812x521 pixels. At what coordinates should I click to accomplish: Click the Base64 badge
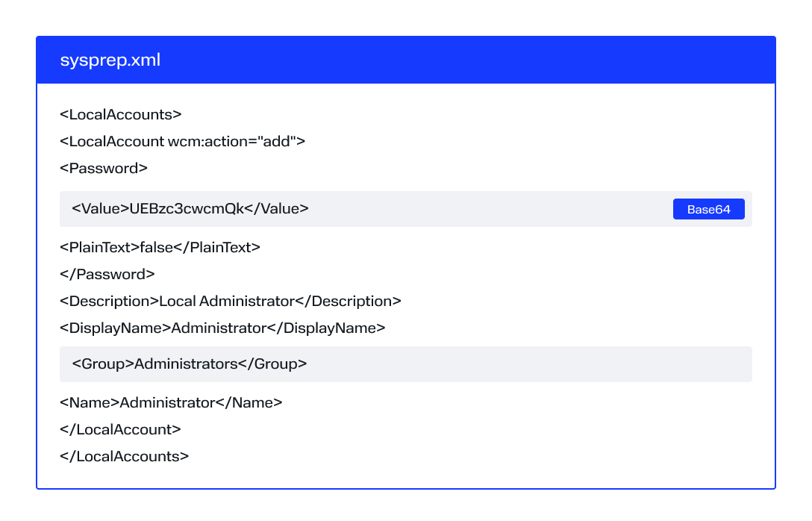click(708, 209)
